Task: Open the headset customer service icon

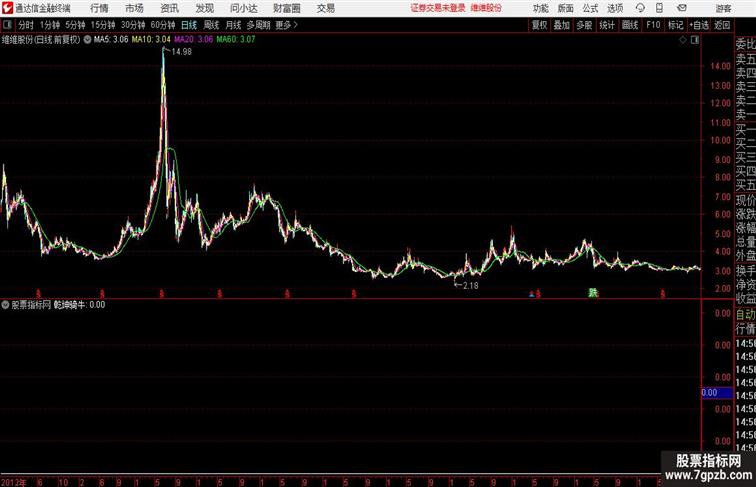Action: point(640,8)
